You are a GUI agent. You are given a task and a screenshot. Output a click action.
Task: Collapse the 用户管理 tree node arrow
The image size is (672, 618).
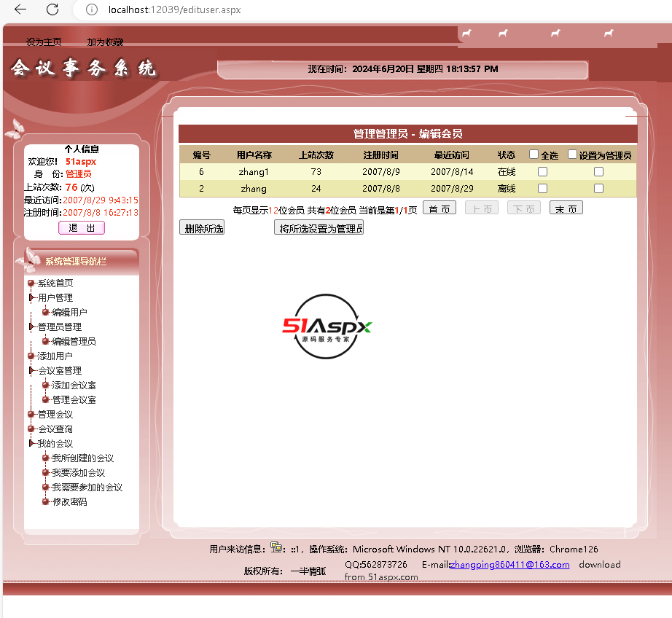coord(31,297)
